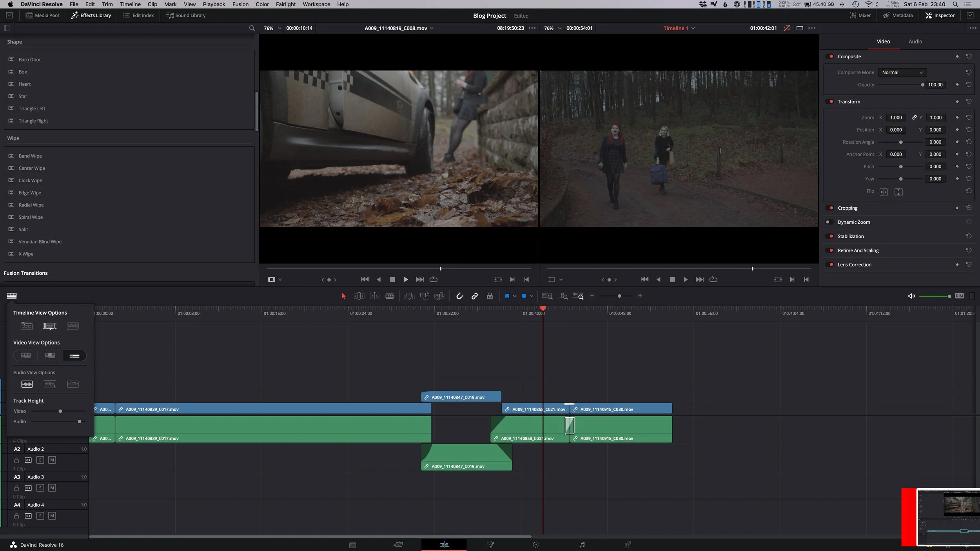Screen dimensions: 980x551
Task: Open the Fairlight page
Action: coord(583,544)
